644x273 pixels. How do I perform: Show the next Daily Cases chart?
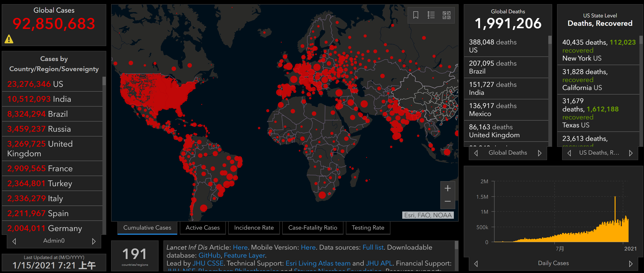631,264
